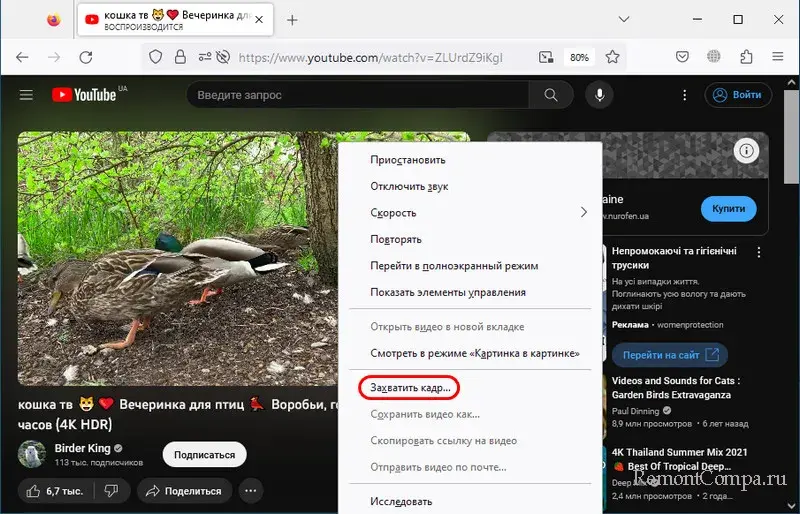This screenshot has width=800, height=514.
Task: Select "Приостановить" in the context menu
Action: 407,160
